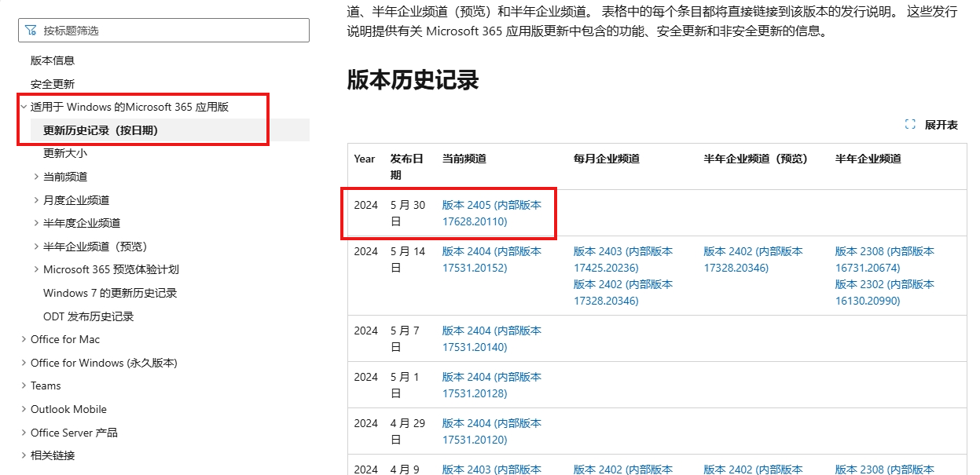The height and width of the screenshot is (475, 980).
Task: Expand the 月度企业频道 tree node
Action: click(36, 200)
